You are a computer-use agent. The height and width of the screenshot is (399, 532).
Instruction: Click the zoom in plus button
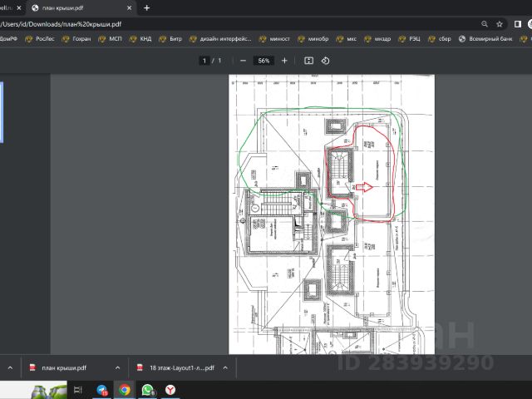pos(284,61)
